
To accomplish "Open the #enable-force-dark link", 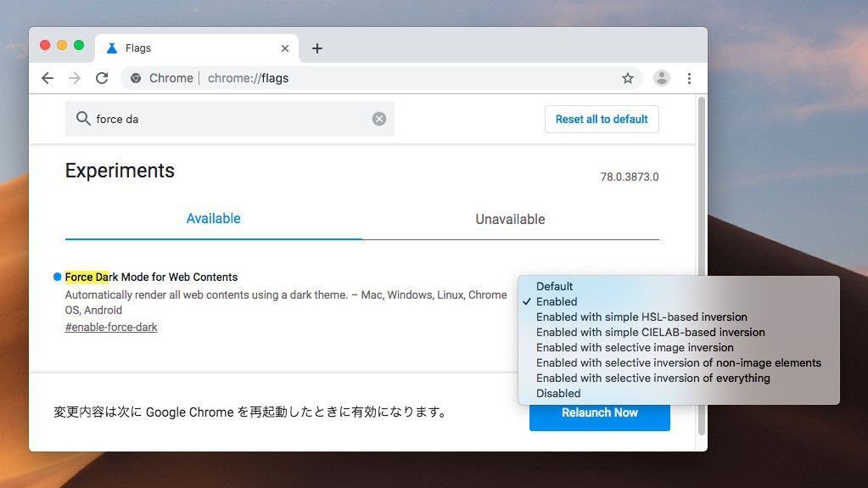I will click(x=111, y=327).
